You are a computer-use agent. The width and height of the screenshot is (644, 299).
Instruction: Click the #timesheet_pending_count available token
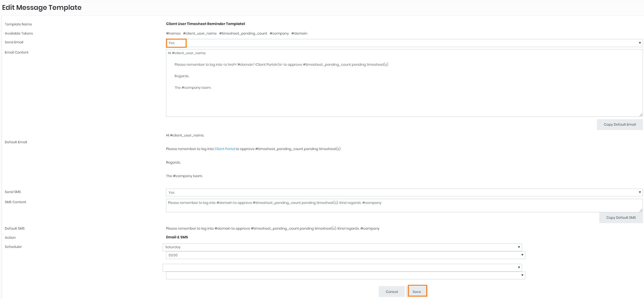(243, 34)
